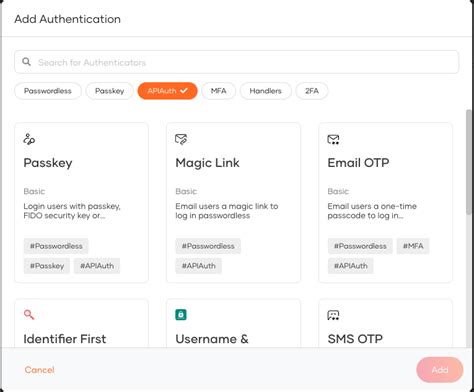Select the Email OTP authenticator title
Screen dimensions: 474x392
[x=358, y=163]
